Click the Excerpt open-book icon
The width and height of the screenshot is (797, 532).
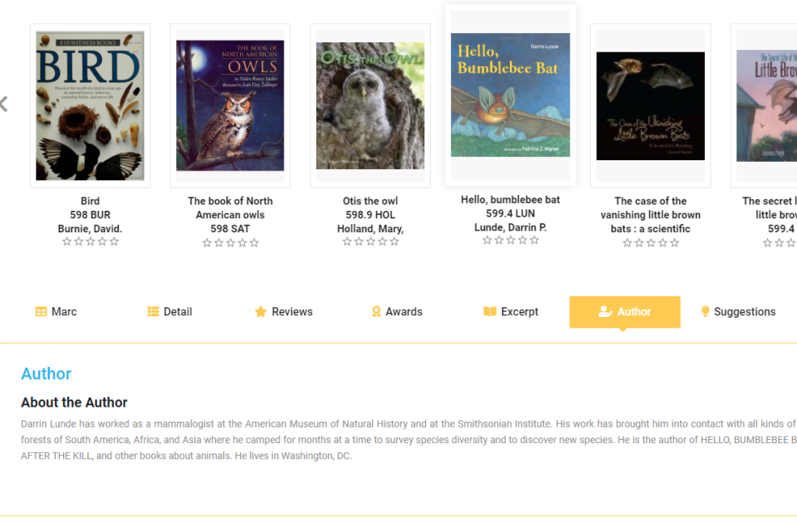(x=490, y=312)
